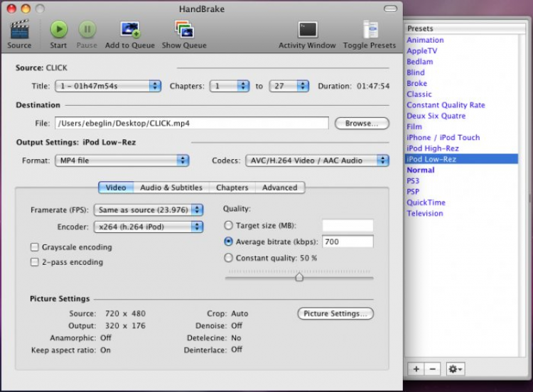Click the Pause toolbar icon

[x=87, y=30]
